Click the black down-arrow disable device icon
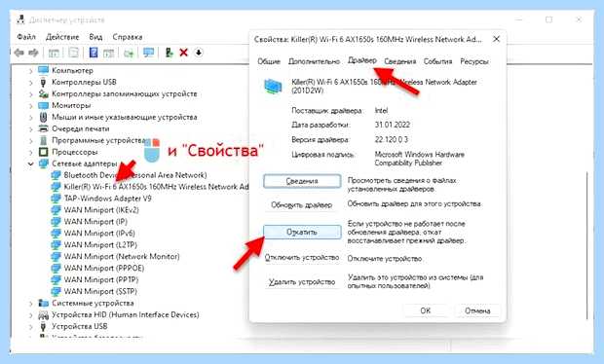Screen dimensions: 604x364 coord(199,53)
